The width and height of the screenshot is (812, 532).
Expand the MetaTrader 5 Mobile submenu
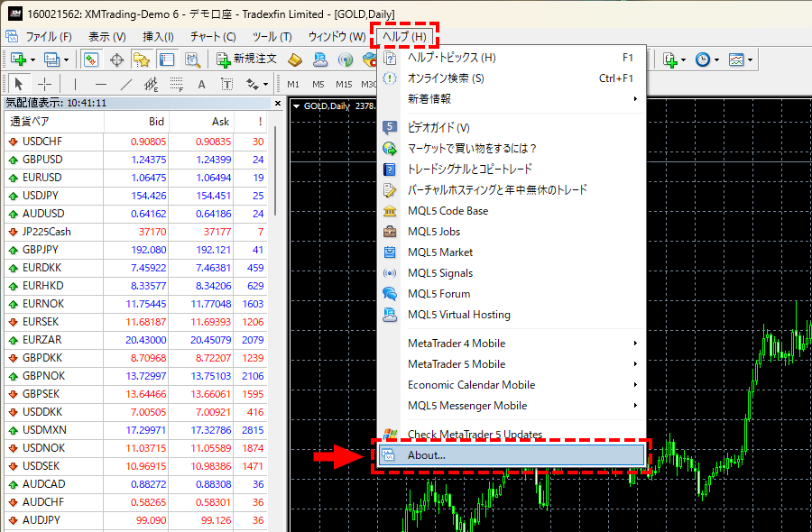point(512,363)
